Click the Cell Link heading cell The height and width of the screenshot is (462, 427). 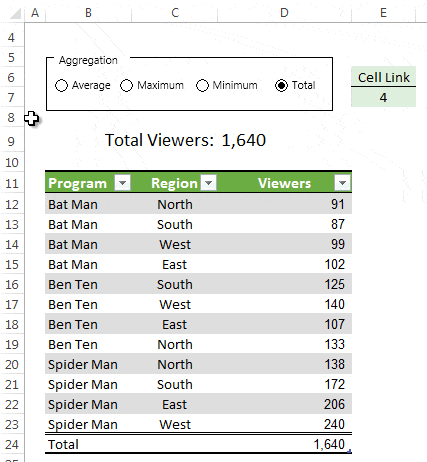pyautogui.click(x=383, y=77)
